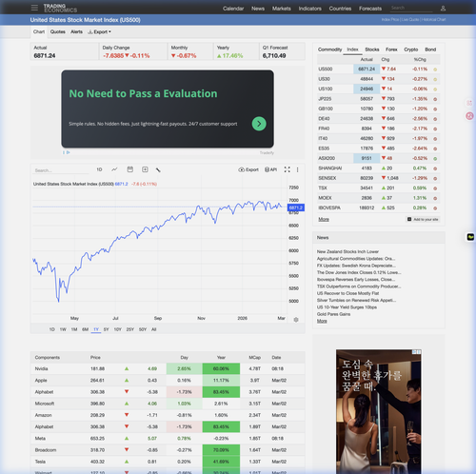Set chart range to 1W
The height and width of the screenshot is (474, 476).
point(63,329)
